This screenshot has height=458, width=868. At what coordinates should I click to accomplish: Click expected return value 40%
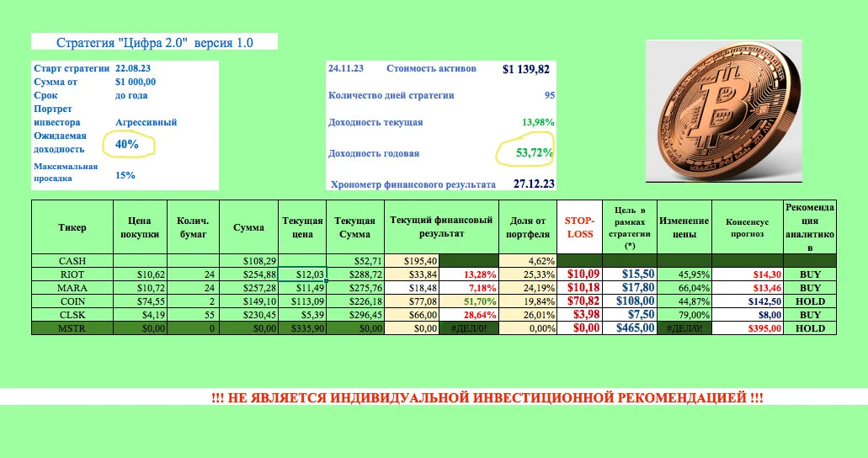tap(127, 144)
